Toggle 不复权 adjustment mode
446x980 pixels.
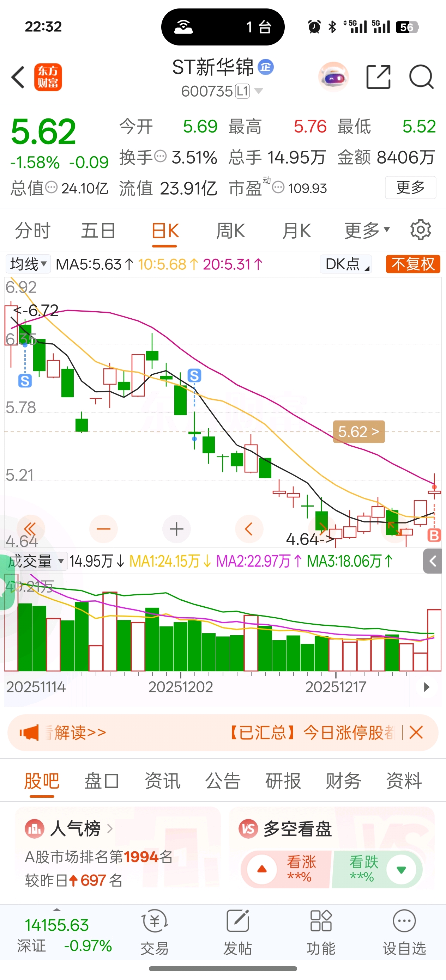point(413,264)
